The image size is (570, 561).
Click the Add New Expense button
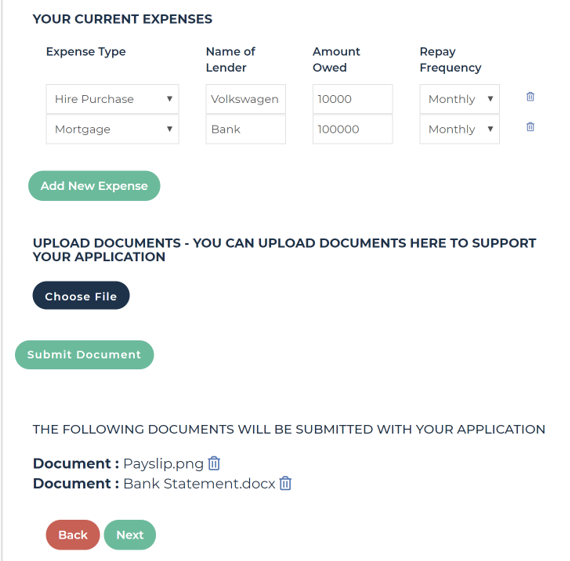(x=94, y=186)
